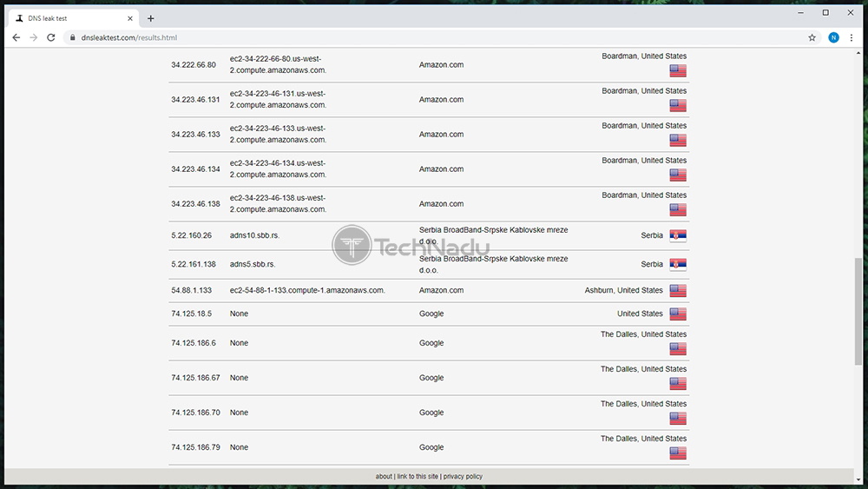View site security padlock info
Image resolution: width=868 pixels, height=489 pixels.
(73, 37)
